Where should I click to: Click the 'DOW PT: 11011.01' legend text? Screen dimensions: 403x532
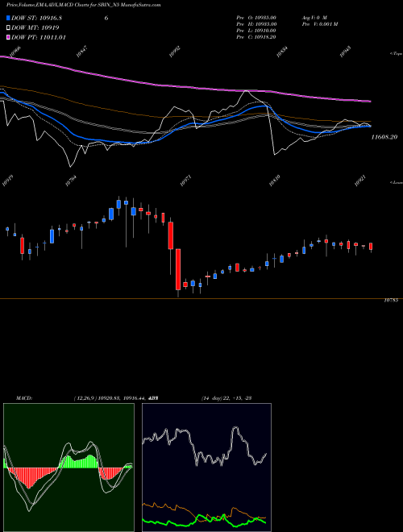click(39, 37)
